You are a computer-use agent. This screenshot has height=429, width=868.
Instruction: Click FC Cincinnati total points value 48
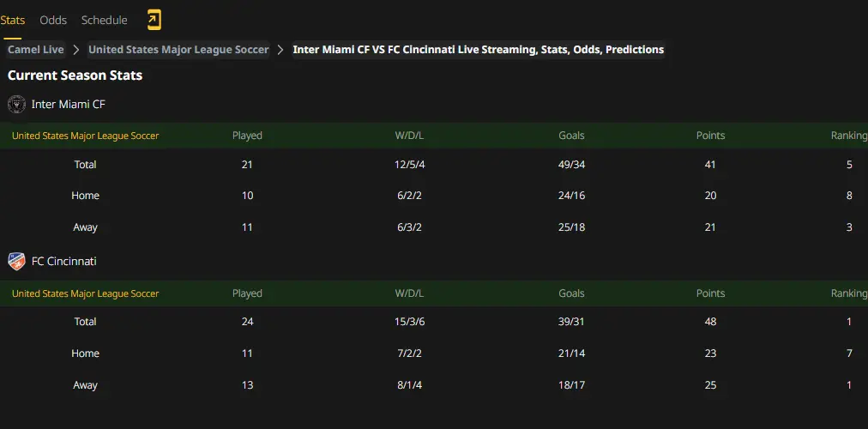(x=710, y=322)
